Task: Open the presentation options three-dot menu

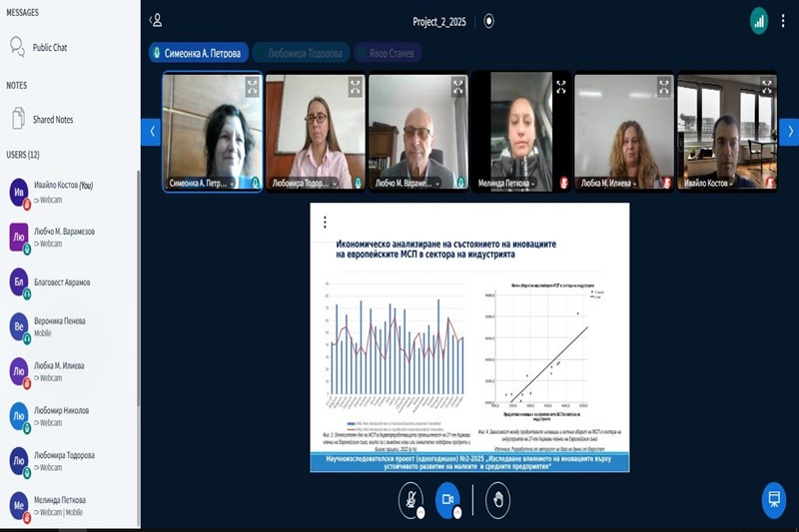Action: [324, 223]
